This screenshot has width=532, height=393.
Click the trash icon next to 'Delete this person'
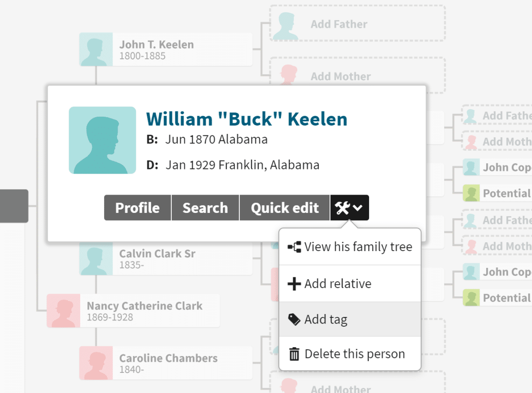294,354
